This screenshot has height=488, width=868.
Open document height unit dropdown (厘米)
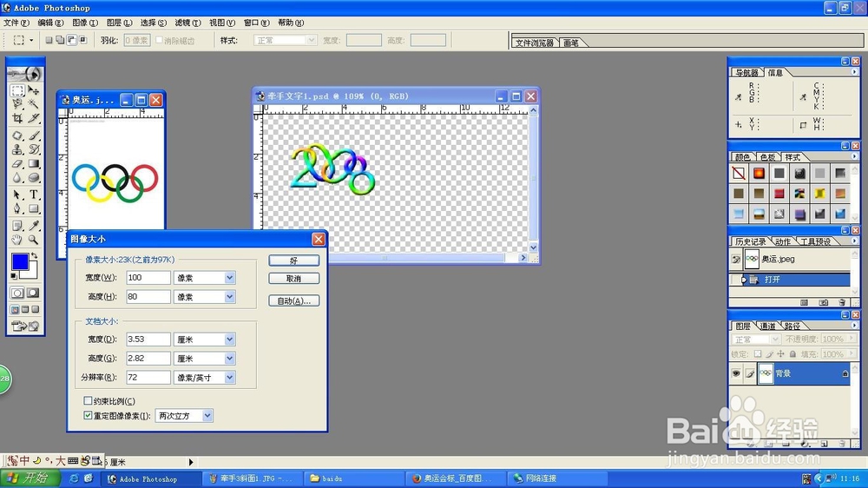click(x=229, y=359)
